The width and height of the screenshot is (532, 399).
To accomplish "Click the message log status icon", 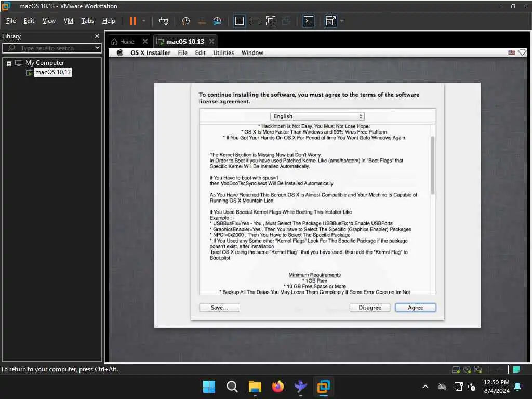I will pyautogui.click(x=516, y=369).
